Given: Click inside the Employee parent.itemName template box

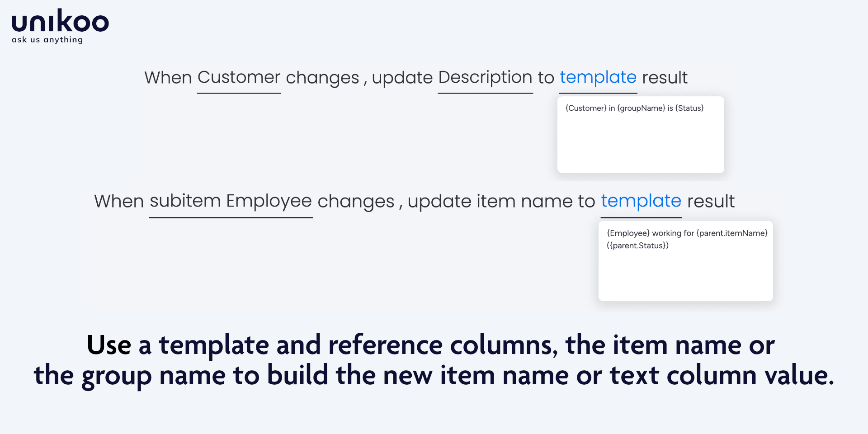Looking at the screenshot, I should pos(685,261).
